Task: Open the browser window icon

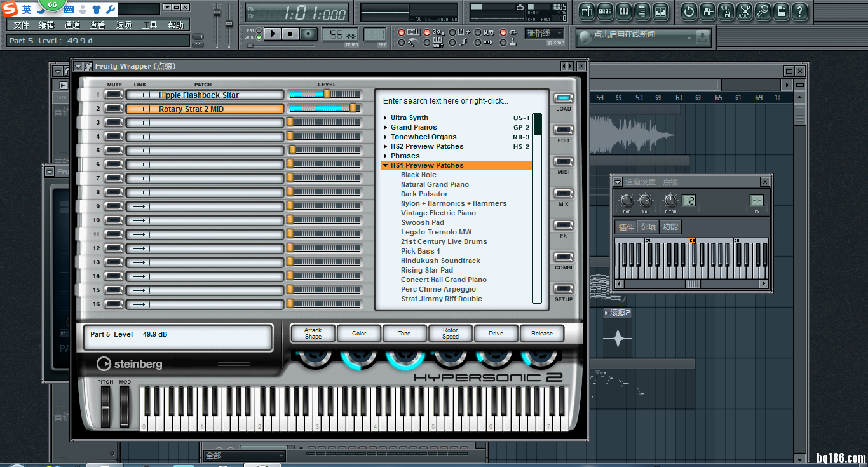Action: coord(642,11)
